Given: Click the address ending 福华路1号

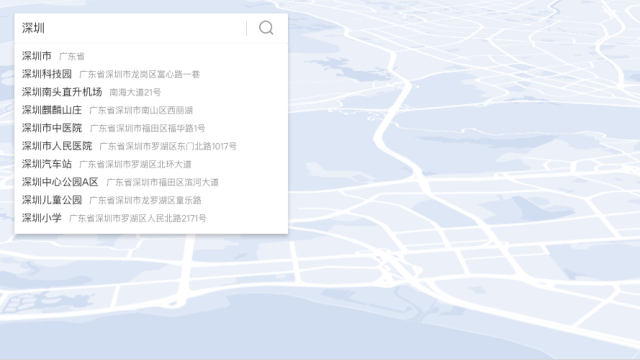Looking at the screenshot, I should pyautogui.click(x=147, y=128).
